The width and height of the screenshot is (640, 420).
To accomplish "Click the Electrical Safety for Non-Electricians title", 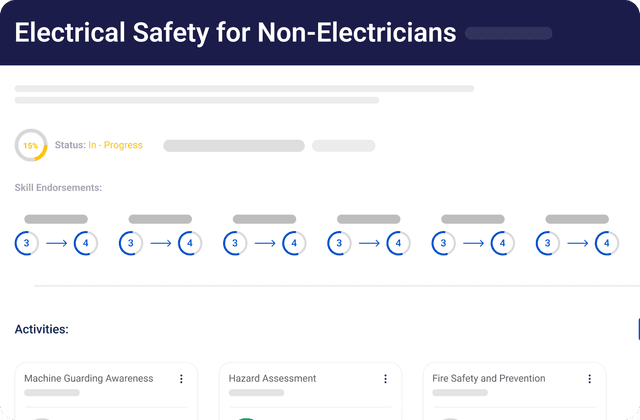I will pos(235,32).
